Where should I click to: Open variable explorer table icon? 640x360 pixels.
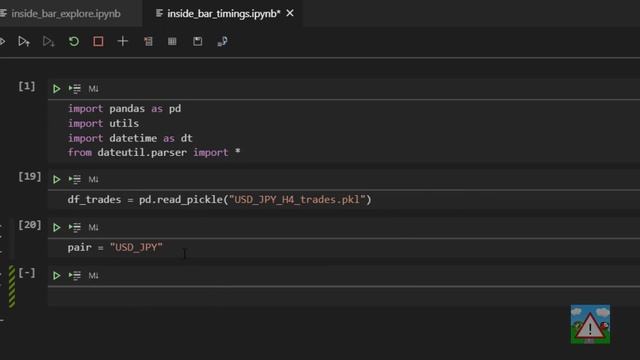coord(172,41)
